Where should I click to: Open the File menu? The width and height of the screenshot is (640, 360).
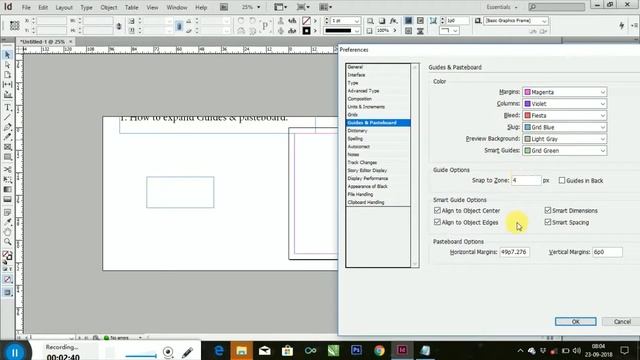pos(26,7)
